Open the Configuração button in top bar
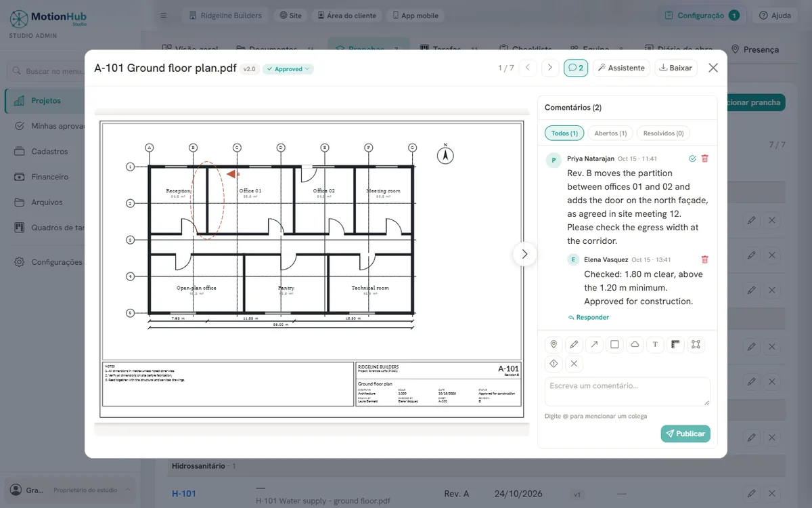The height and width of the screenshot is (508, 812). [701, 16]
